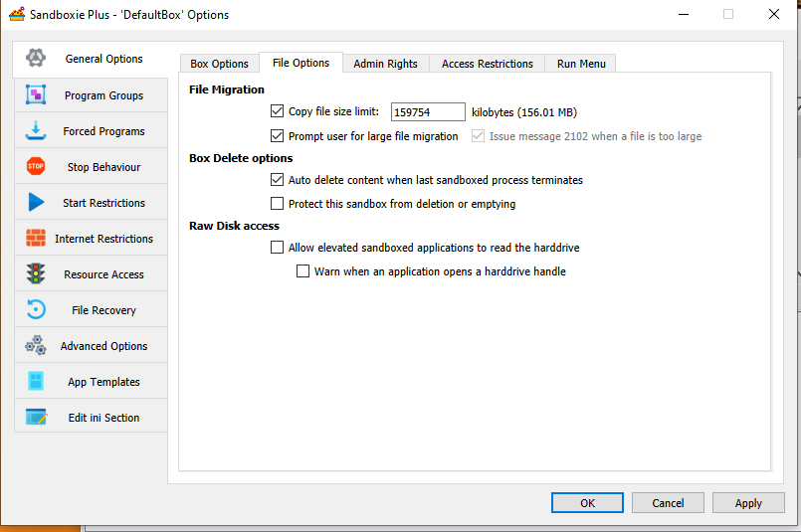
Task: Minimize the Options window
Action: (x=683, y=14)
